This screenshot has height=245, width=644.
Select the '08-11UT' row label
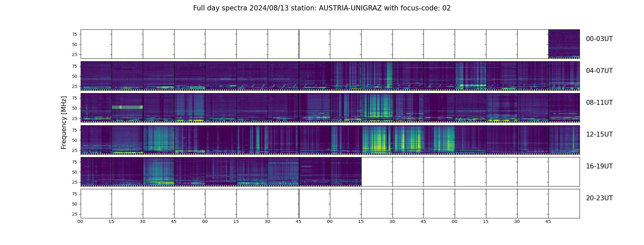click(599, 103)
